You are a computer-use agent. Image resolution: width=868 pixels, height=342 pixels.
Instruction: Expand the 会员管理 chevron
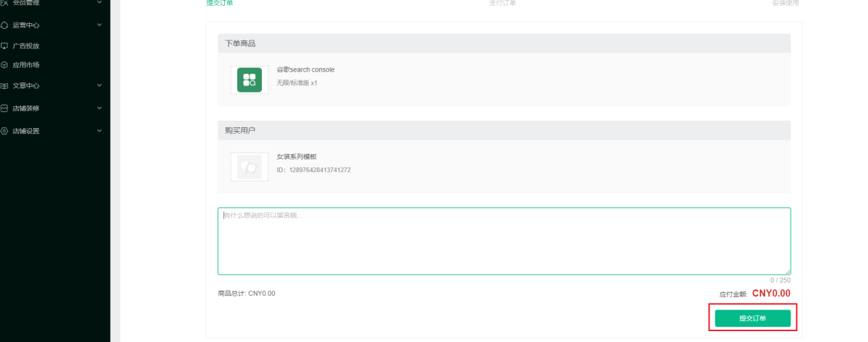[x=99, y=3]
